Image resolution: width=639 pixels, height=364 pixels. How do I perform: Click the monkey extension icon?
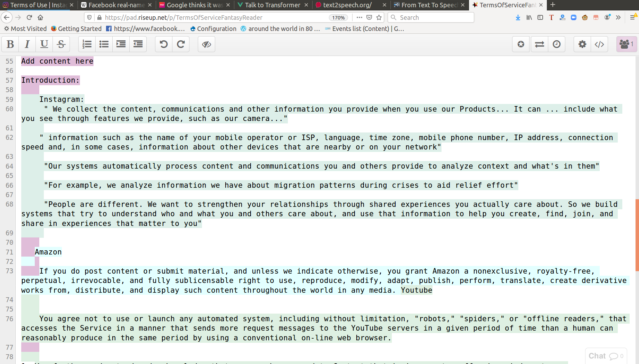click(585, 17)
